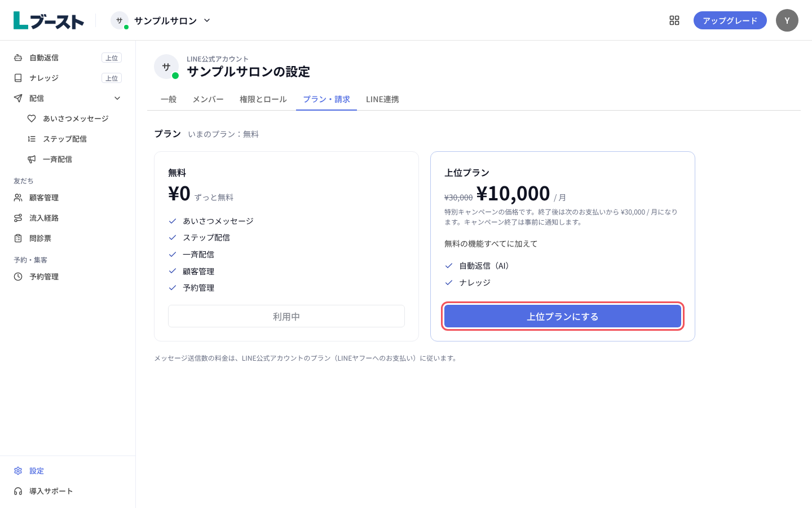Click the 上位 badge beside ナレッジ
This screenshot has height=508, width=812.
point(112,78)
